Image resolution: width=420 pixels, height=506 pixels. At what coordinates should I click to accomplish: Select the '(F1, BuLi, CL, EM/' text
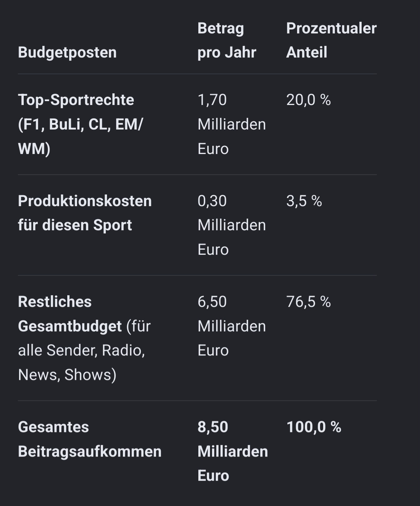point(80,124)
